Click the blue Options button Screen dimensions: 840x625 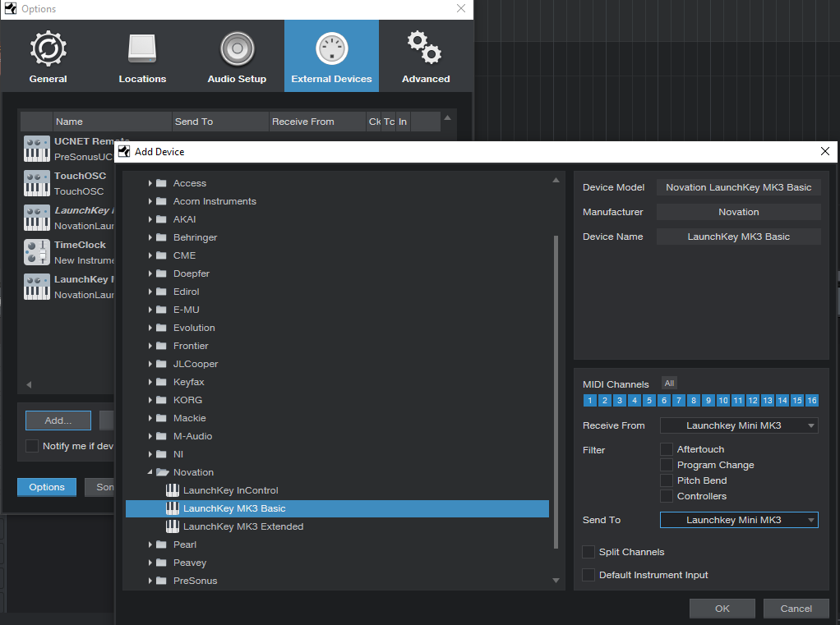click(47, 487)
